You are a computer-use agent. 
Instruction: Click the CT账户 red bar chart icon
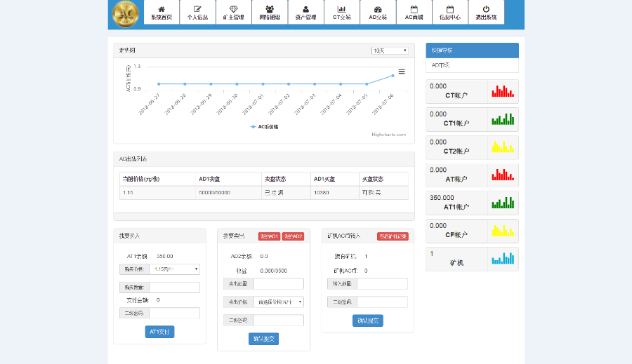point(503,91)
